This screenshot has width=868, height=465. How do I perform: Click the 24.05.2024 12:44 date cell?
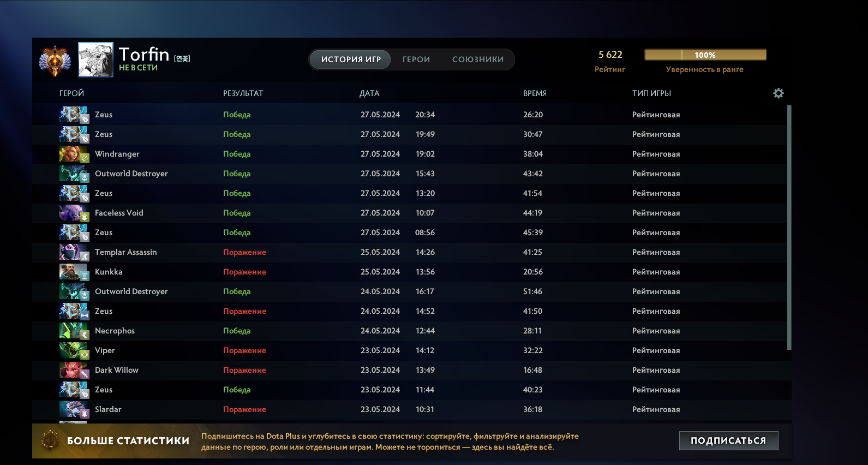(x=398, y=331)
